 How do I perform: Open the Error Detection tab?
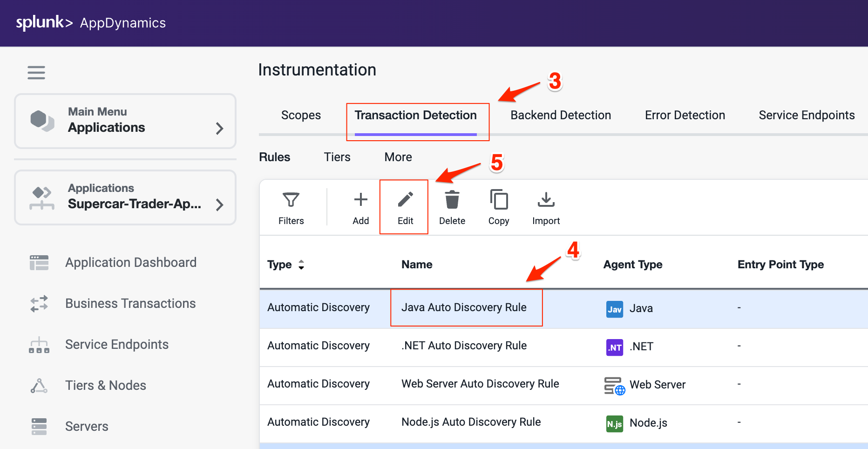tap(685, 115)
